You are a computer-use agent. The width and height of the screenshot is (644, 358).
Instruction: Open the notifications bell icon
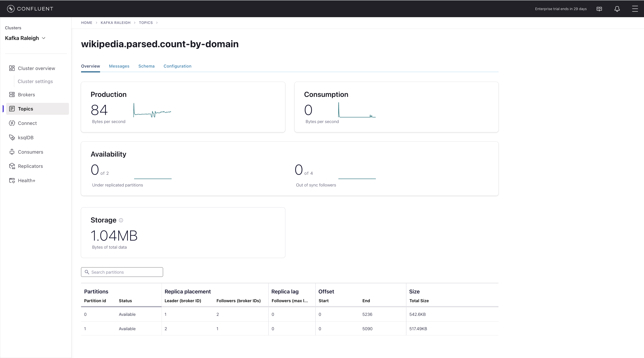[617, 9]
